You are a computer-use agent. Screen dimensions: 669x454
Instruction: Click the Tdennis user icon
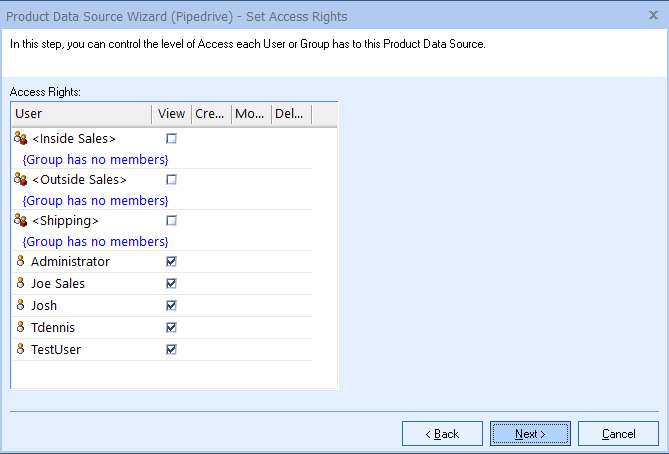click(x=20, y=327)
